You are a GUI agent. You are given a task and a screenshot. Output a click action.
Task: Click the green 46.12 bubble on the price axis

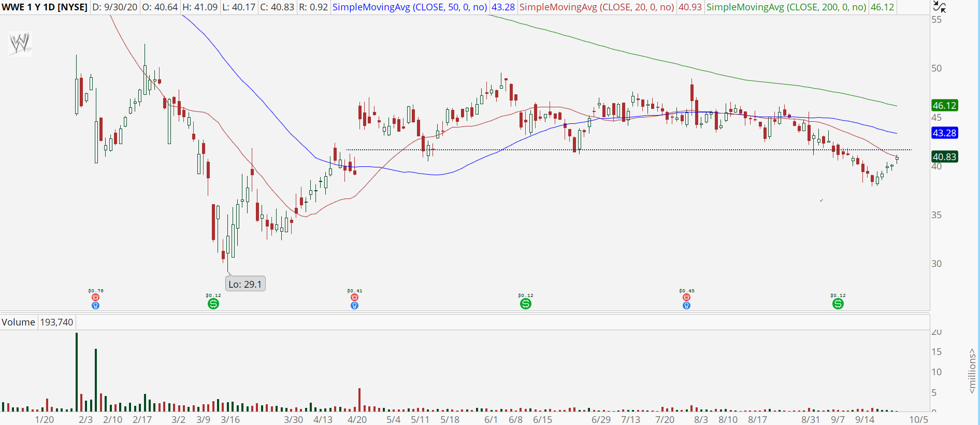[x=944, y=105]
